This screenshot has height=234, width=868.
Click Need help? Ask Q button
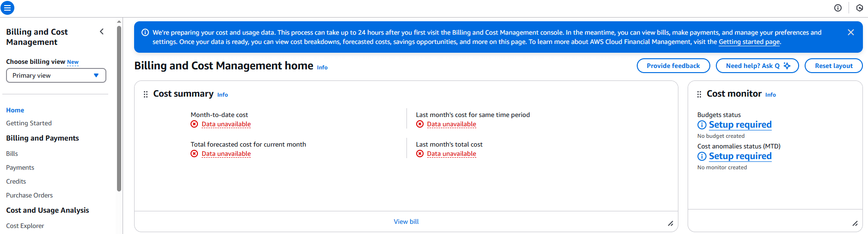point(757,66)
